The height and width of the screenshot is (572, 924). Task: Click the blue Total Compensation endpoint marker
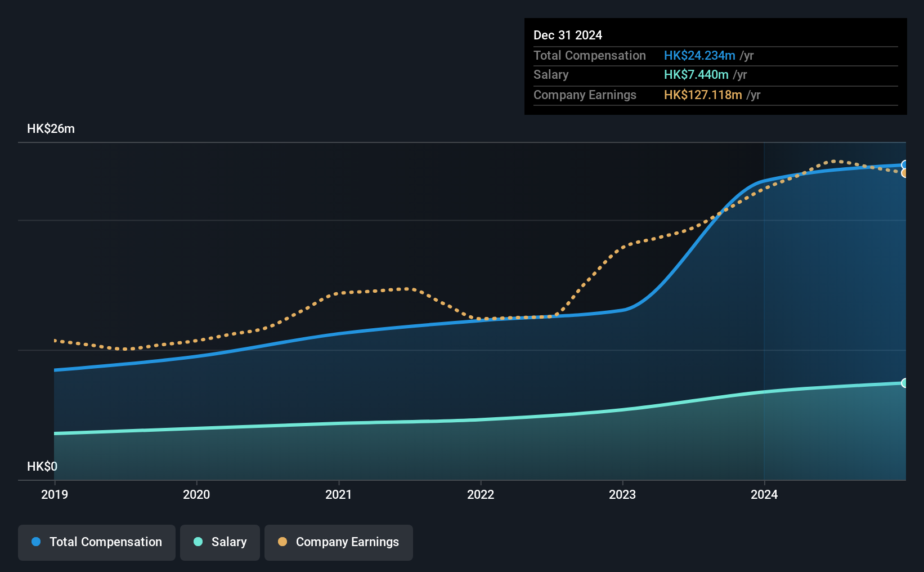point(904,165)
